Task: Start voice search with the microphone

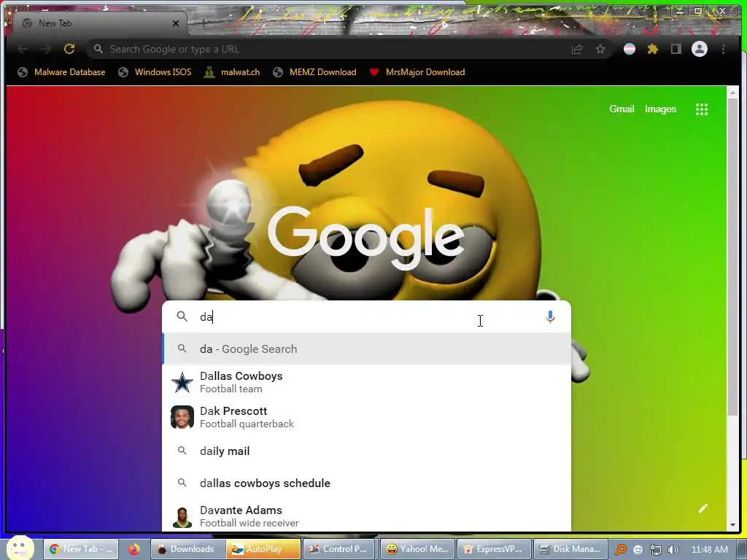Action: pyautogui.click(x=550, y=317)
